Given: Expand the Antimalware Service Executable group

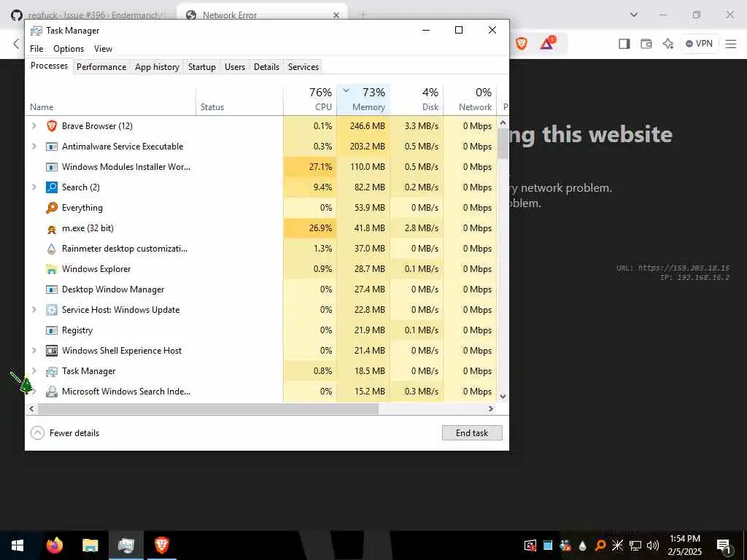Looking at the screenshot, I should (34, 147).
